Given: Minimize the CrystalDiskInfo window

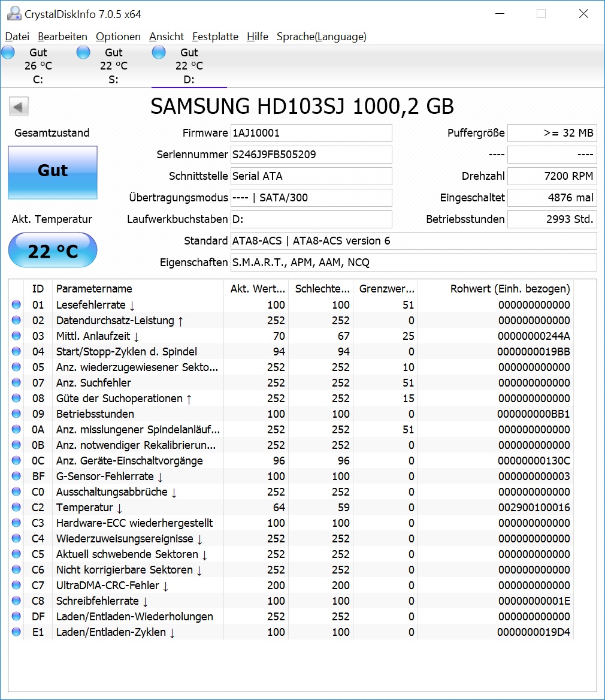Looking at the screenshot, I should 500,14.
